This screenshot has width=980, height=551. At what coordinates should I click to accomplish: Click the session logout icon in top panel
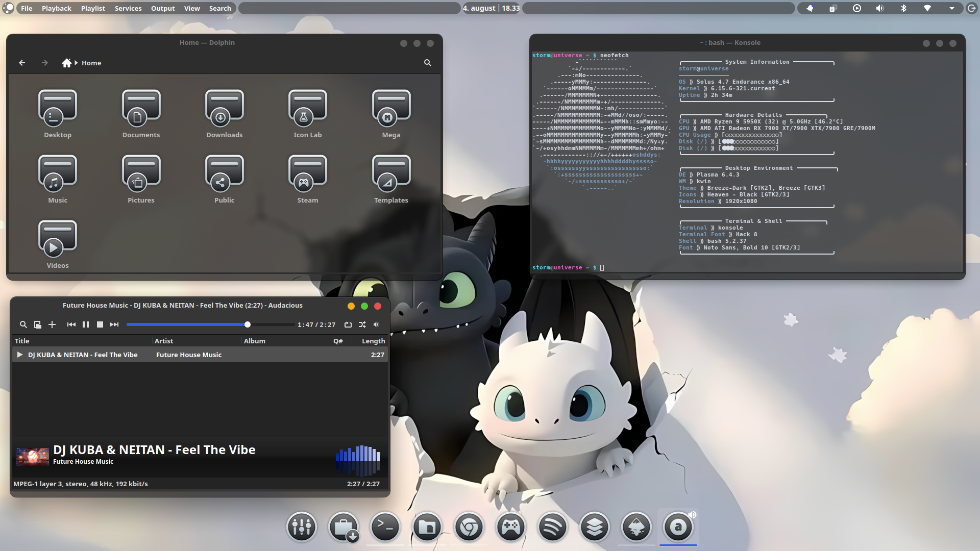coord(972,8)
